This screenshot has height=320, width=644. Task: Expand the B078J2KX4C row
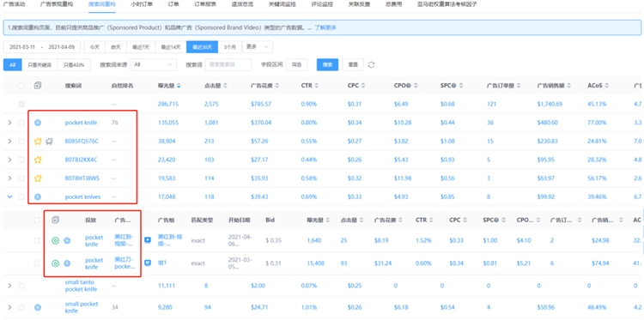(x=9, y=160)
